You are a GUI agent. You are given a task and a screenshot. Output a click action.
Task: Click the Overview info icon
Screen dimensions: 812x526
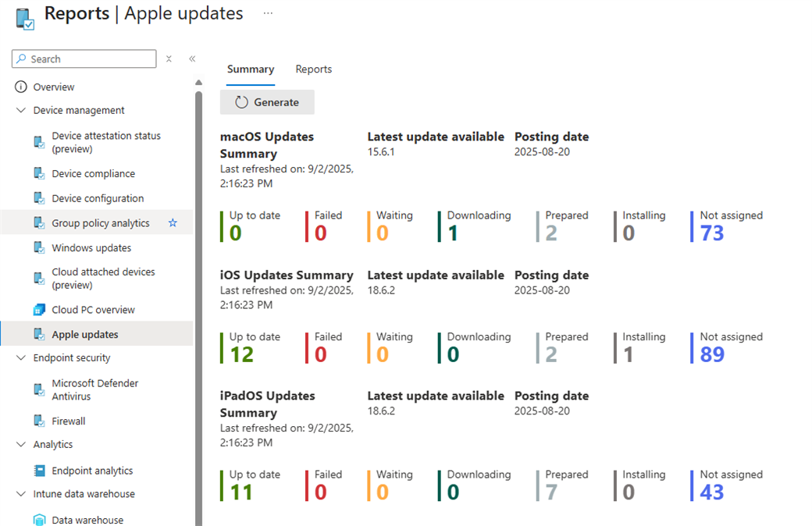pos(21,87)
